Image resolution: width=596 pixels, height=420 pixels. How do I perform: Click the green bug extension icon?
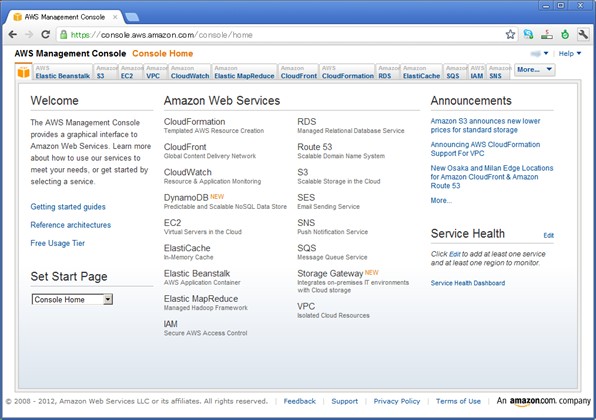coord(565,35)
